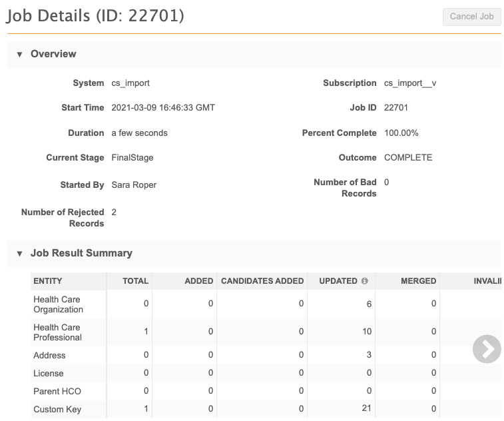
Task: Collapse the Job Result Summary section
Action: 19,253
